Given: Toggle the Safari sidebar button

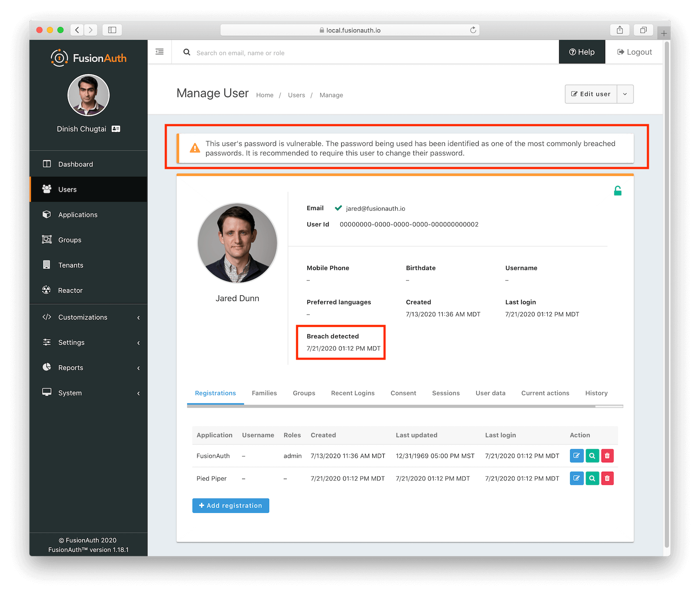Looking at the screenshot, I should point(112,30).
